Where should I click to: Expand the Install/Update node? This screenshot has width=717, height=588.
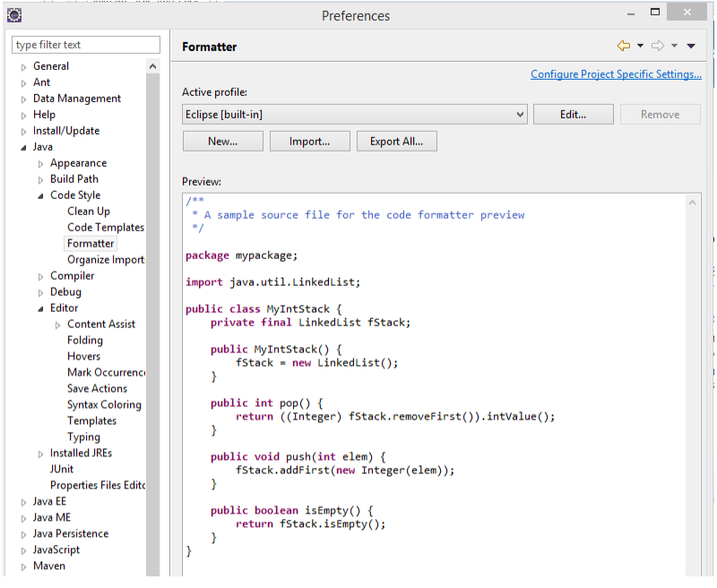click(24, 132)
